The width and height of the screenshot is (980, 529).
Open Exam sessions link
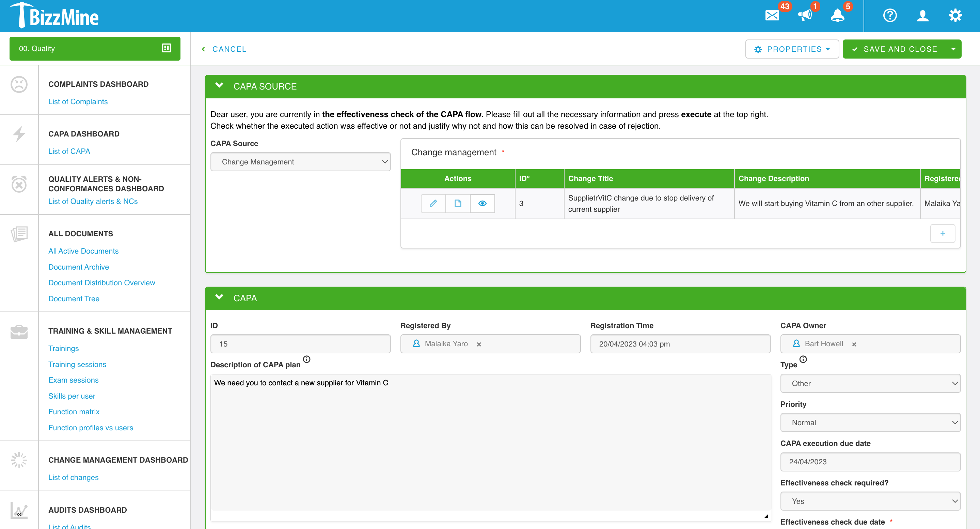click(74, 380)
